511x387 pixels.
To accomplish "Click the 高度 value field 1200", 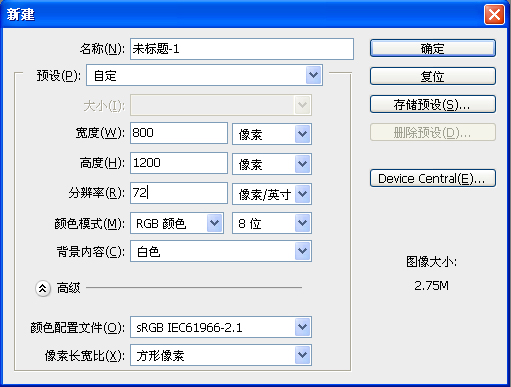I will (179, 163).
